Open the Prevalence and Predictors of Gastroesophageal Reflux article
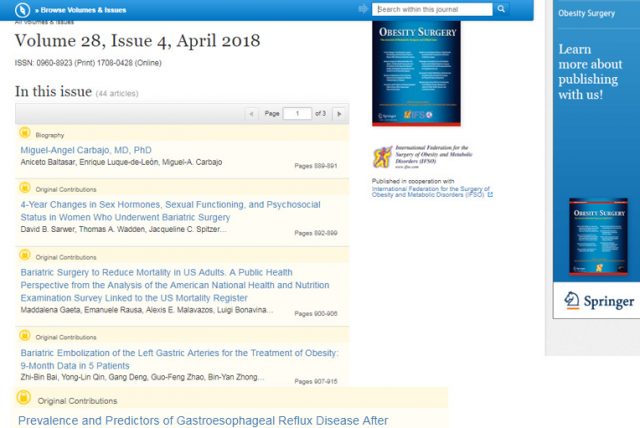Viewport: 640px width, 428px height. pos(203,420)
